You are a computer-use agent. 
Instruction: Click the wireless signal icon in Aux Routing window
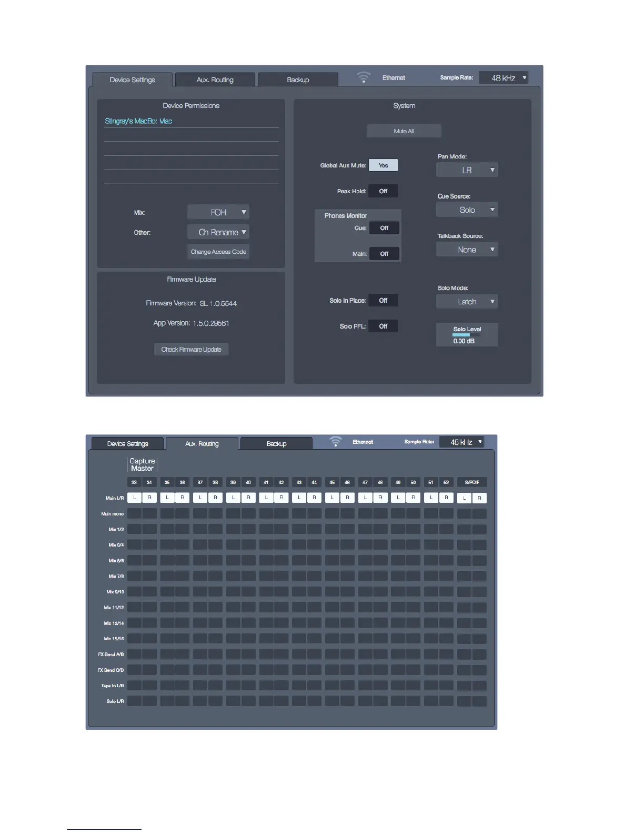pos(336,442)
